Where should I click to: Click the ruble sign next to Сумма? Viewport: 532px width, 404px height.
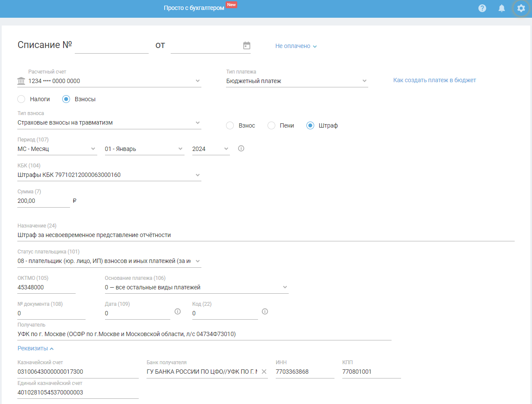point(75,201)
